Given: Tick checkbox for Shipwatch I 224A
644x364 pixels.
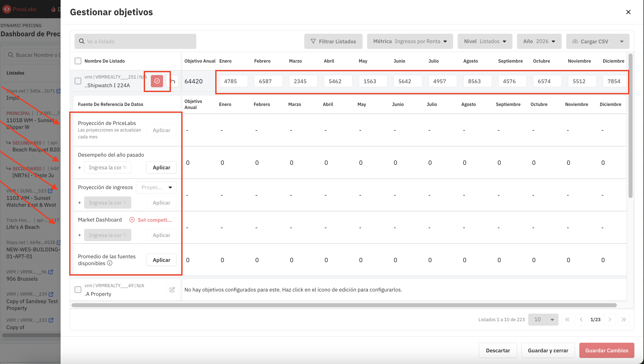Looking at the screenshot, I should 78,81.
